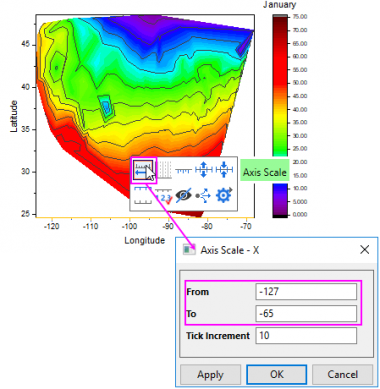Open axis properties via gear icon
The image size is (380, 389).
224,195
